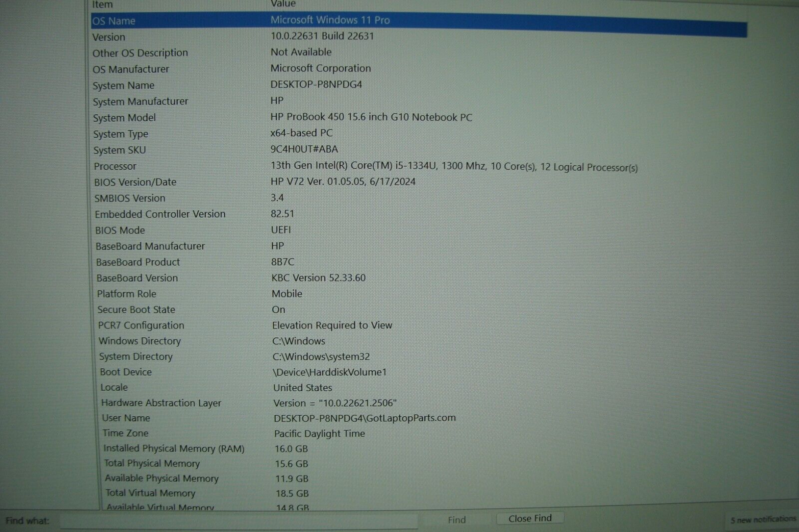Select BaseBoard Version row
This screenshot has width=799, height=532.
pos(137,278)
